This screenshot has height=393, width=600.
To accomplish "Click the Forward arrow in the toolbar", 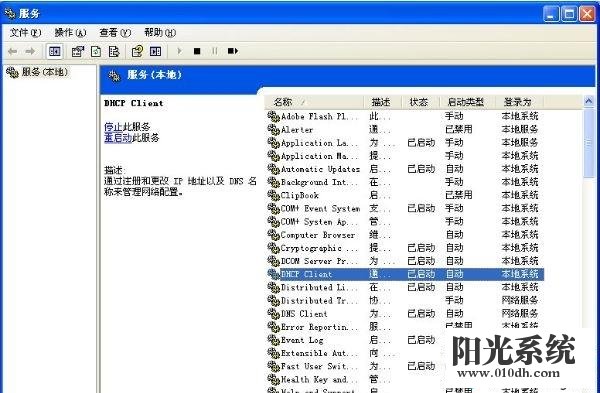I will click(x=30, y=51).
